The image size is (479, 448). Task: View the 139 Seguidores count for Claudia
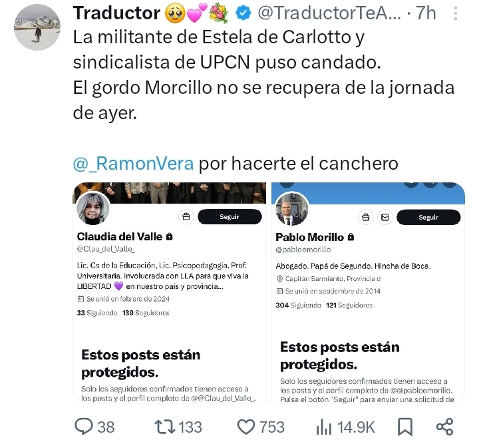click(146, 313)
